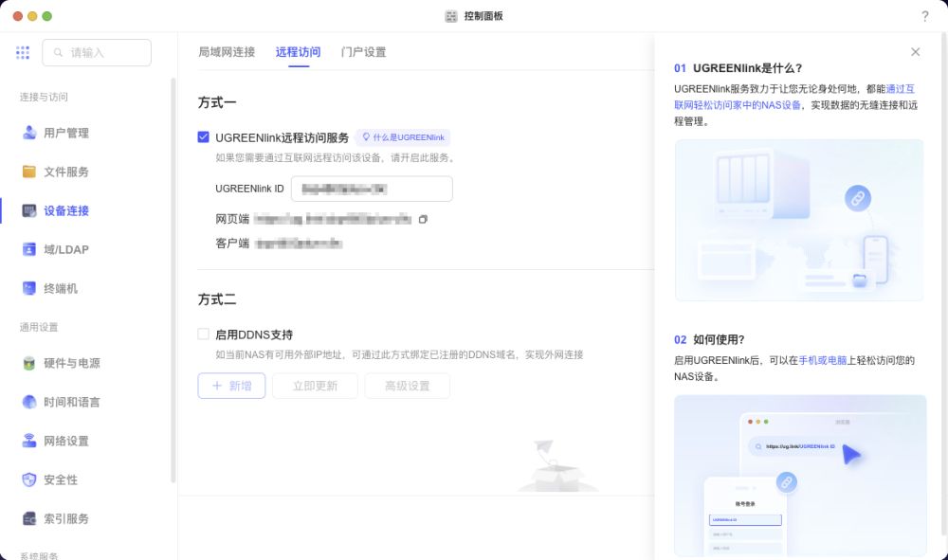Open 安全性 settings
The width and height of the screenshot is (948, 560).
[x=50, y=479]
